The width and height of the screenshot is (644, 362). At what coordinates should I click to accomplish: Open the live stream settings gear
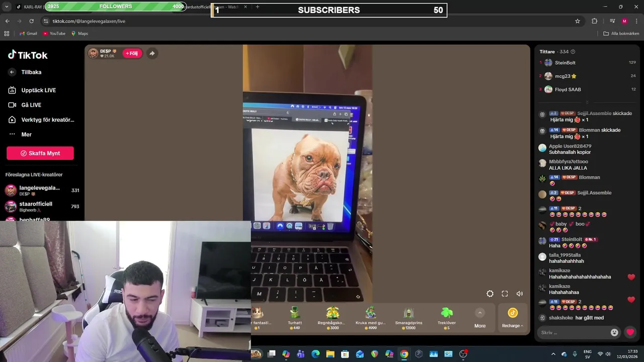(x=490, y=294)
